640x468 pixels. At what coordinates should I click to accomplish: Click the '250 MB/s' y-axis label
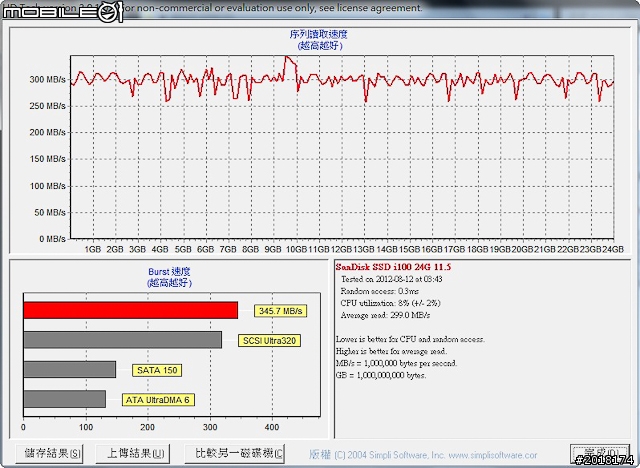click(47, 106)
